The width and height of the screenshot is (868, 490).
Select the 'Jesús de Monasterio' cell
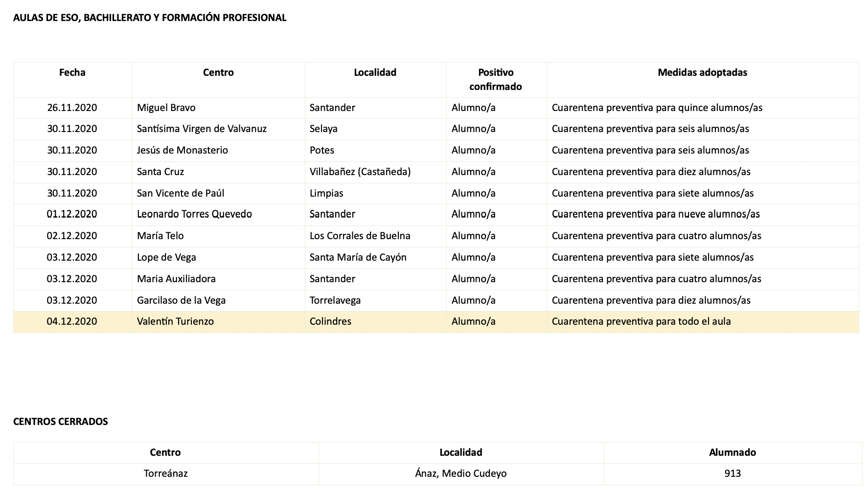coord(183,151)
